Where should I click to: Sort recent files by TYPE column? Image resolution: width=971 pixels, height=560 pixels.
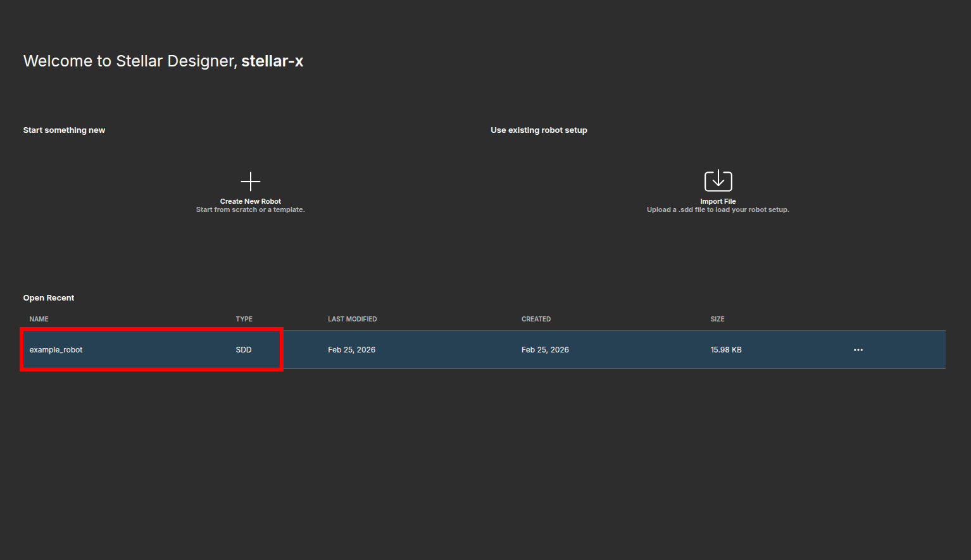[244, 319]
